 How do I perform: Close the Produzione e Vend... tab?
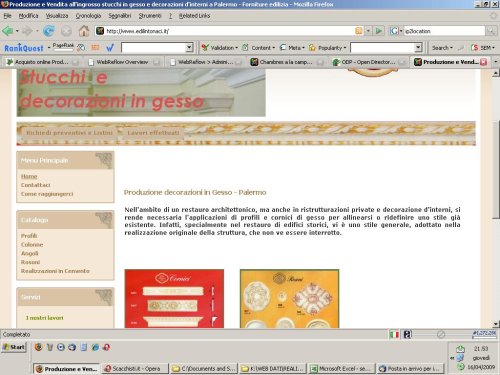(x=484, y=62)
